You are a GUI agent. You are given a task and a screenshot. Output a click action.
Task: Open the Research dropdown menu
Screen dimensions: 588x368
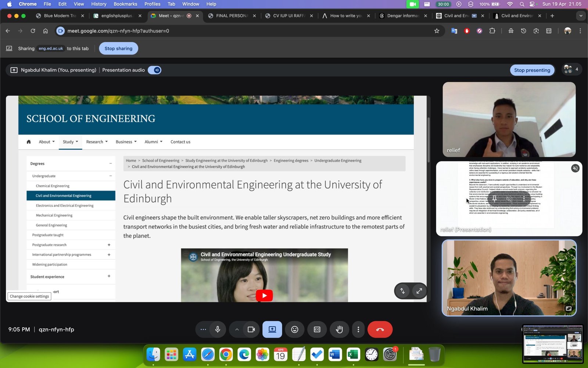coord(97,142)
